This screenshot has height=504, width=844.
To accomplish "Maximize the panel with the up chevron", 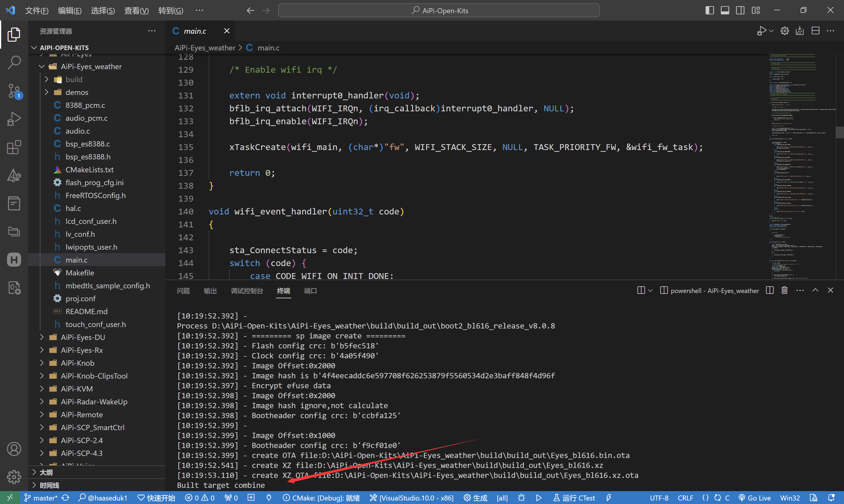I will (x=815, y=290).
